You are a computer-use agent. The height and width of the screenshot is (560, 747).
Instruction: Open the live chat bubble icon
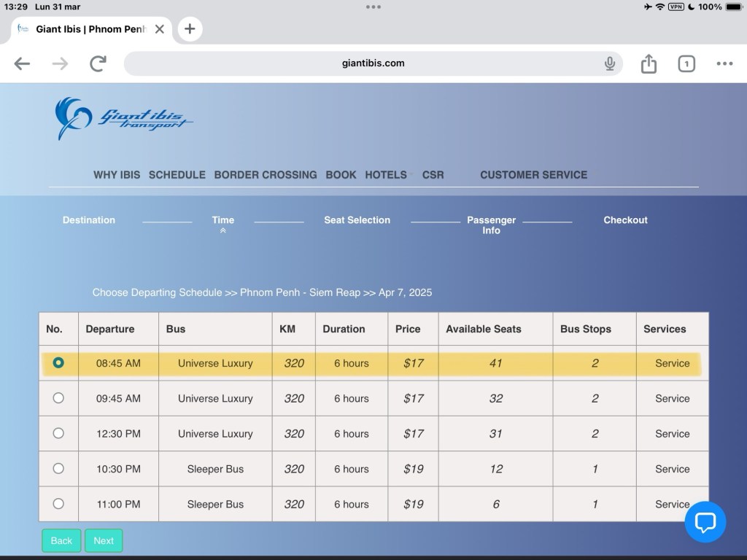pyautogui.click(x=705, y=521)
